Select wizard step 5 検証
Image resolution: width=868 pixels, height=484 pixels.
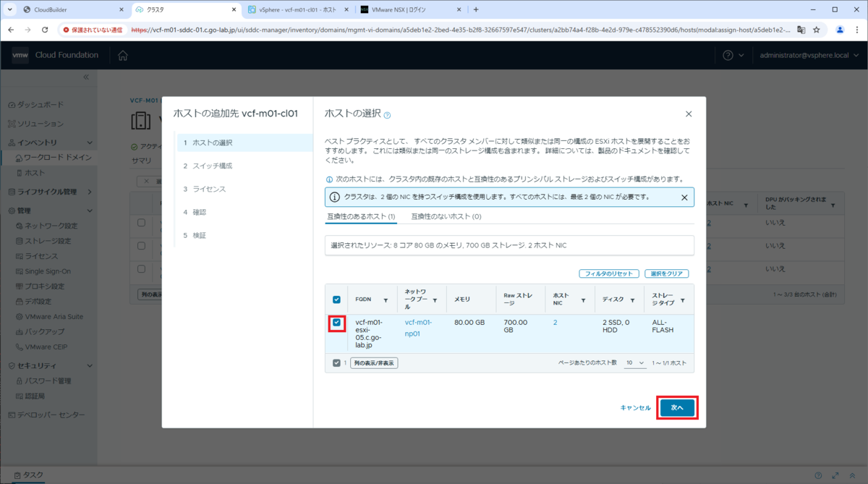pos(244,235)
